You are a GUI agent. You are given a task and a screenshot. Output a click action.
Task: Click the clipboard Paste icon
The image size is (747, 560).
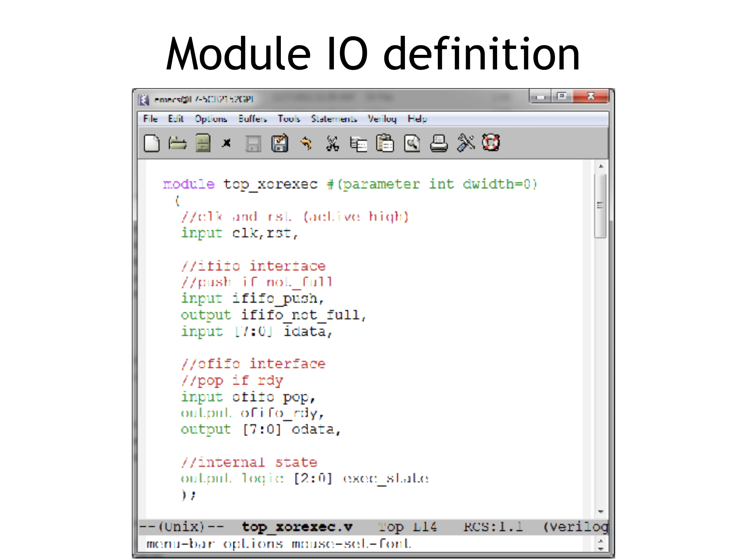coord(385,143)
